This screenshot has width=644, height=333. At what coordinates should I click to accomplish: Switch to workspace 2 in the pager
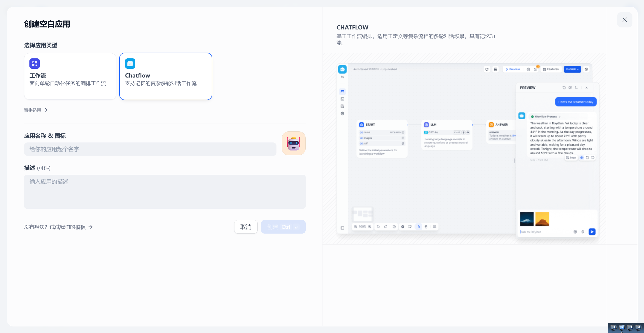coord(622,327)
